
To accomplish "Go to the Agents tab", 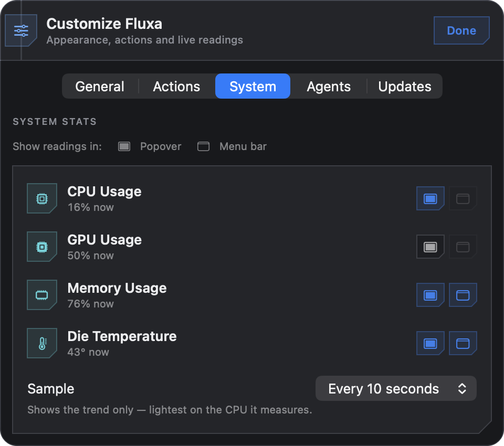I will (x=329, y=86).
